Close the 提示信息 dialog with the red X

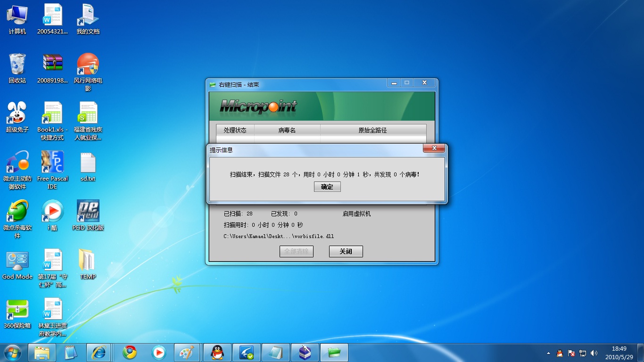coord(434,149)
